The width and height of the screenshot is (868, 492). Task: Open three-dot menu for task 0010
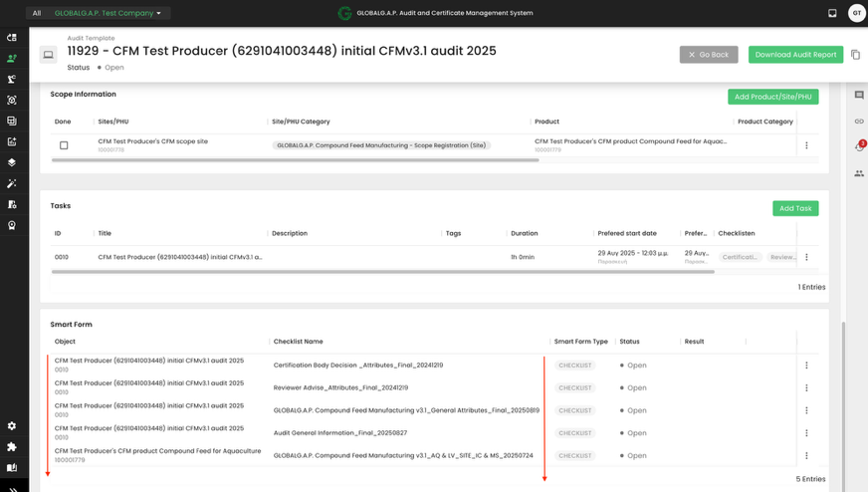point(806,257)
